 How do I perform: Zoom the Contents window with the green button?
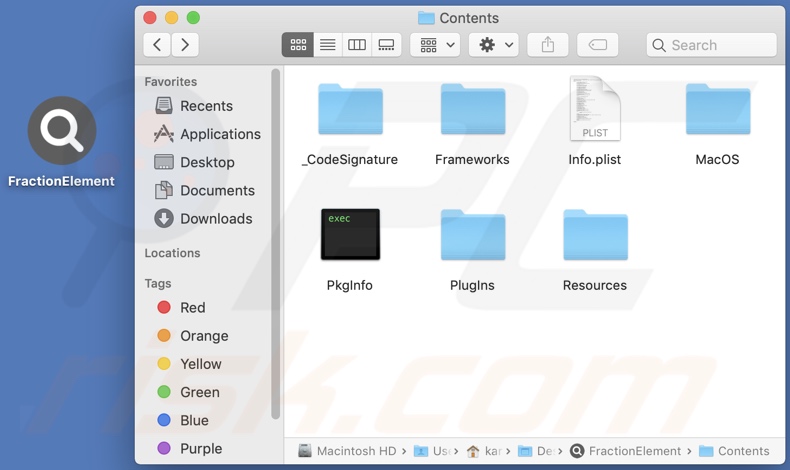pos(193,18)
